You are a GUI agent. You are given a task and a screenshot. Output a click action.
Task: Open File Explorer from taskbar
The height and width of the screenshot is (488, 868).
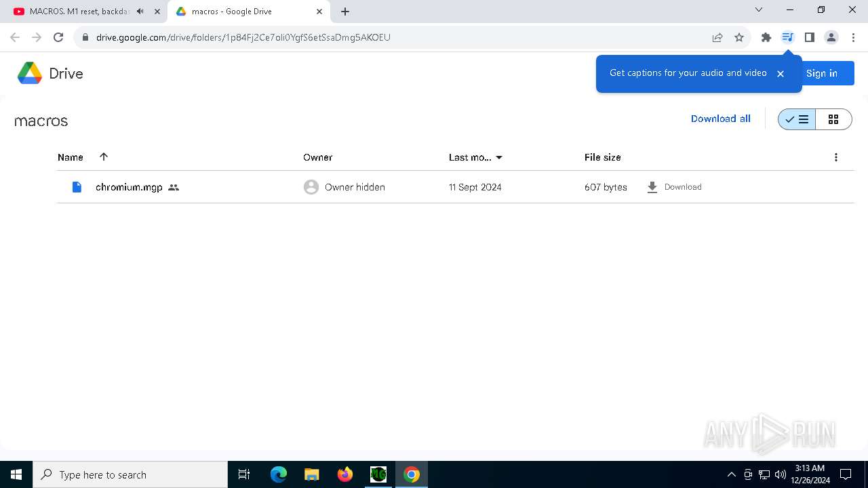[311, 474]
